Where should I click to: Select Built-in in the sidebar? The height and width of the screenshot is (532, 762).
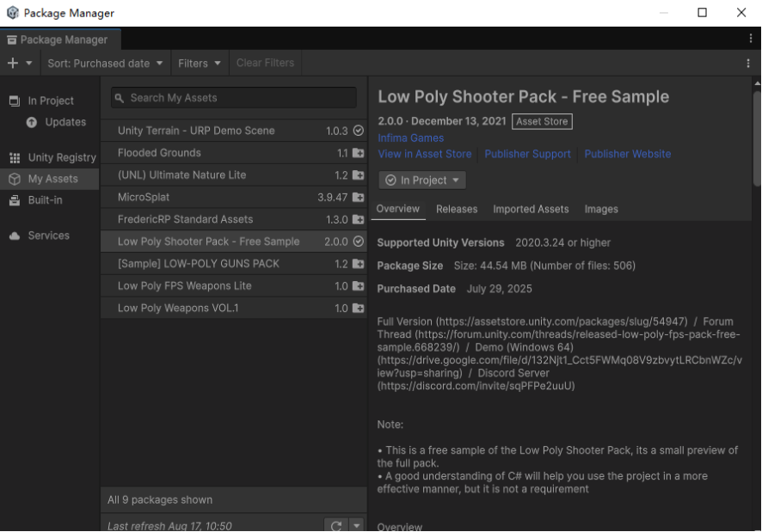(45, 200)
